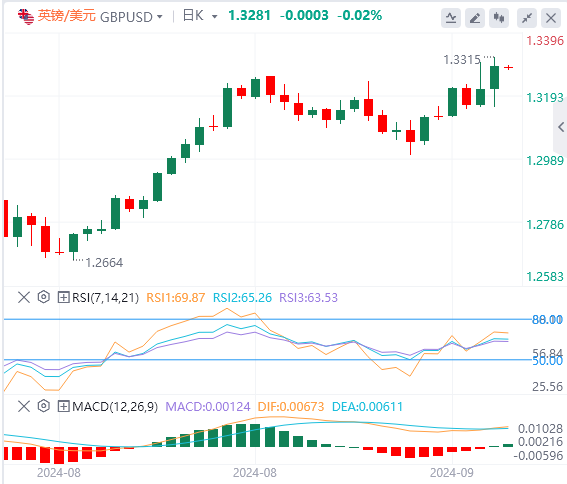Click the current price 1.3281
The height and width of the screenshot is (484, 567).
[250, 16]
